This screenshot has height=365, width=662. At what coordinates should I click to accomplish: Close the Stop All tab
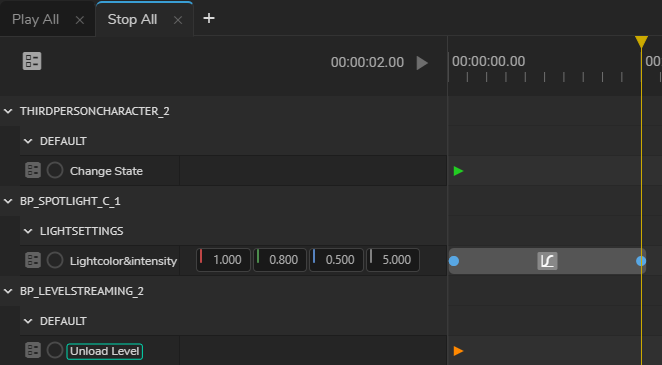[178, 20]
